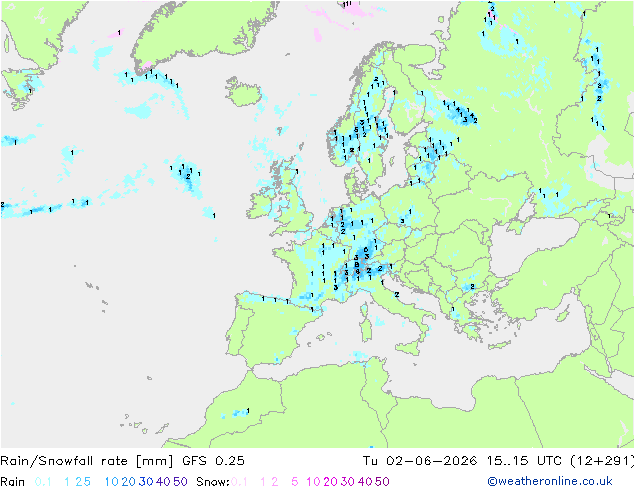Screen dimensions: 634x490
Task: Pick the Rain legend 20 color value
Action: pyautogui.click(x=129, y=482)
